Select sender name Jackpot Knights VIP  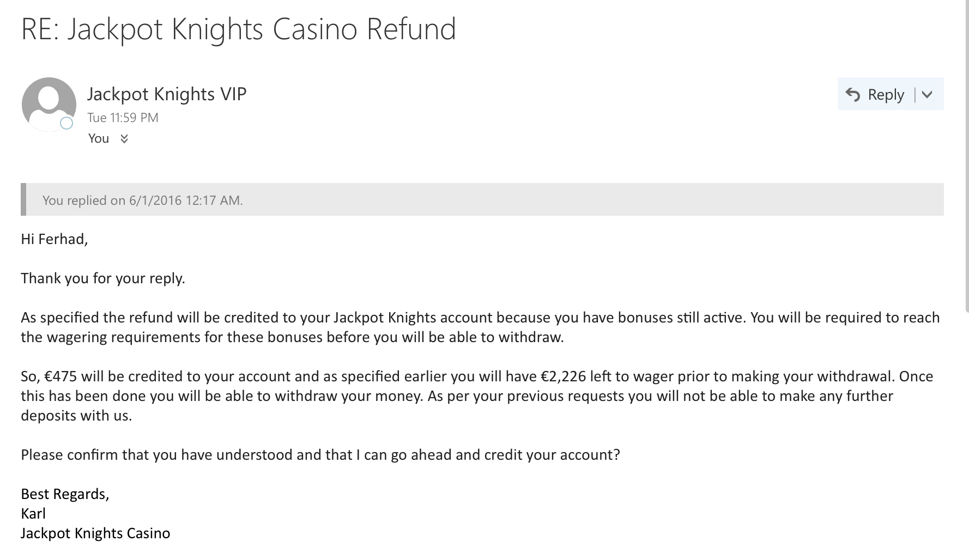(167, 94)
